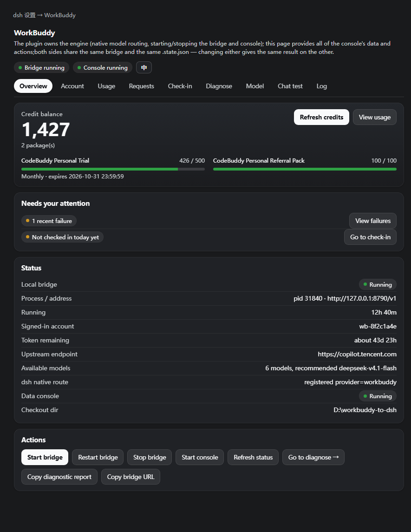Click the credit balance value 1,427
Viewport: 411px width, 532px height.
[x=46, y=129]
